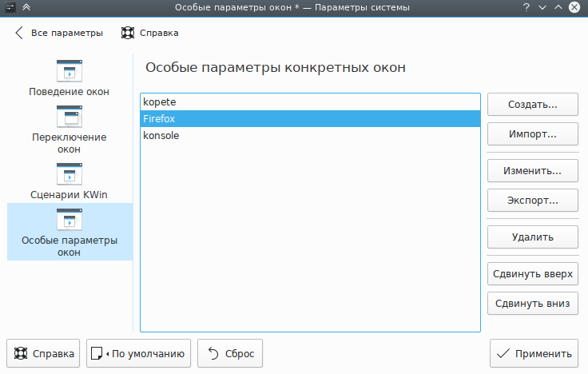Move rule up with Сдвинуть вверх

coord(532,274)
